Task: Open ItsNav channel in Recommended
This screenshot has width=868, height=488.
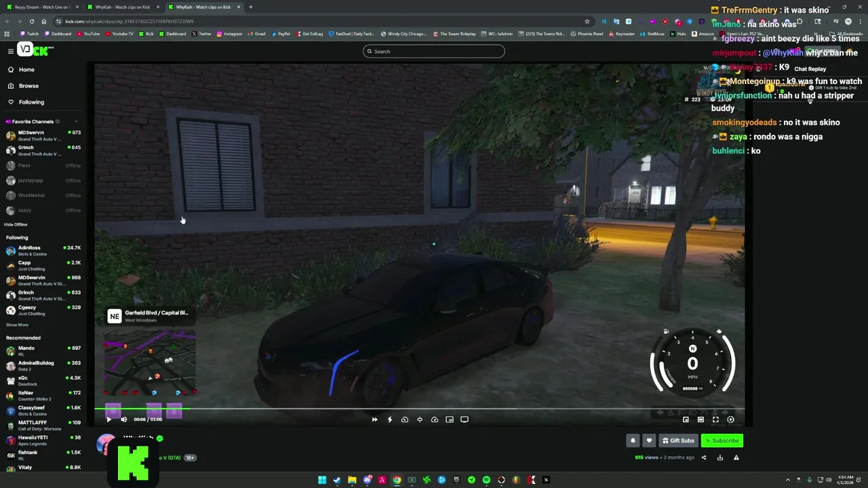Action: pos(43,396)
